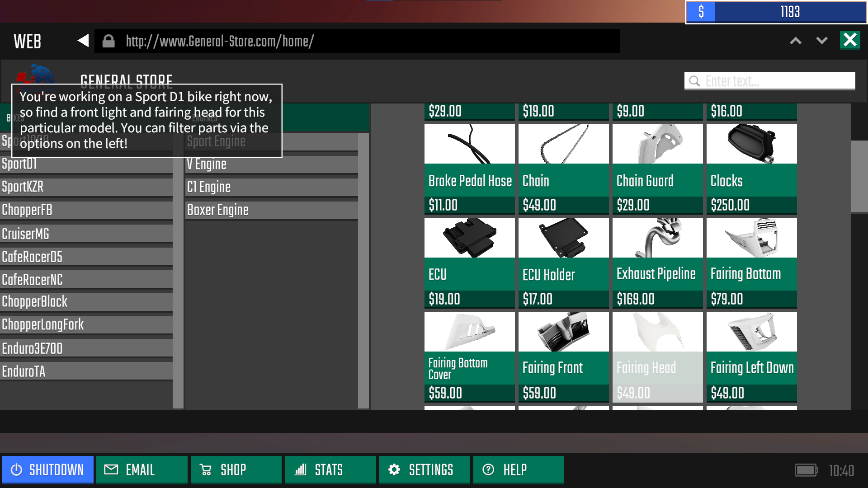Filter parts by SportD1 bike
Screen dimensions: 868x488
[86, 164]
